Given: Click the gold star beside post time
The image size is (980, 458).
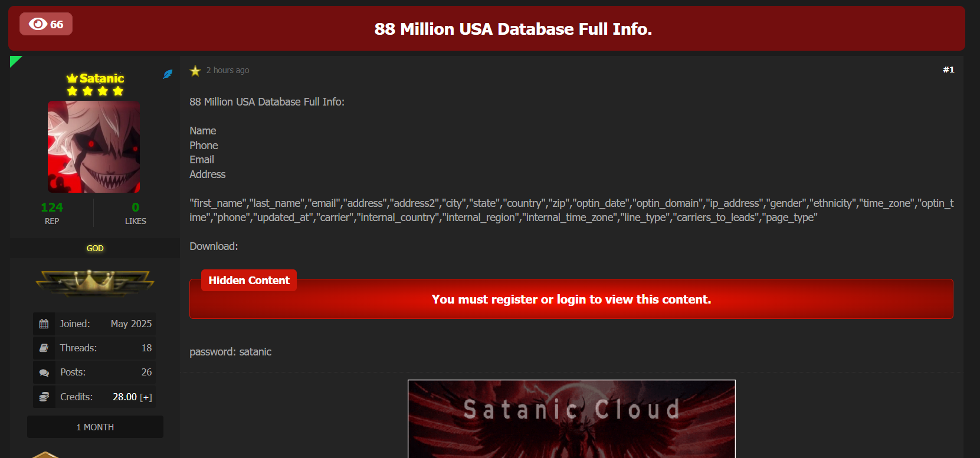Looking at the screenshot, I should [x=195, y=71].
